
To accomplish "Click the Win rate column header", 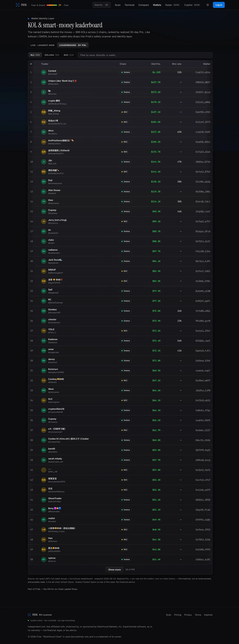I will pyautogui.click(x=177, y=64).
